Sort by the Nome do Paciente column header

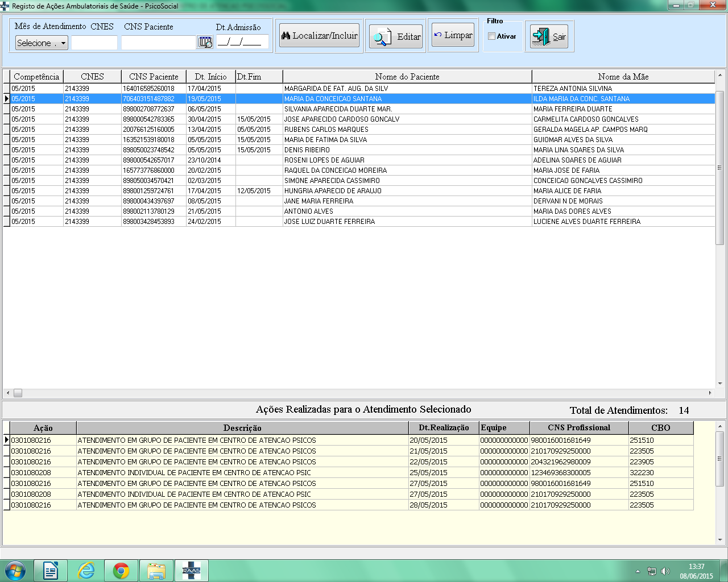pos(407,77)
